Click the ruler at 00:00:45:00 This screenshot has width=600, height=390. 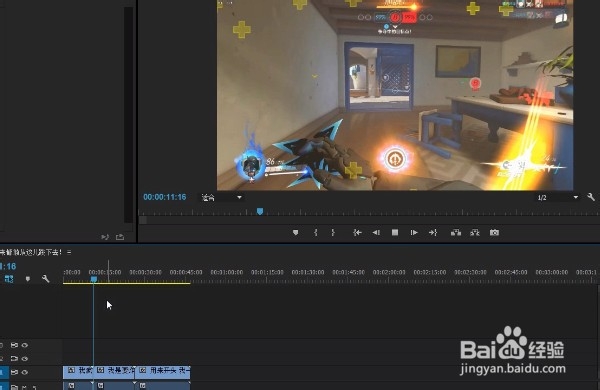click(x=186, y=272)
